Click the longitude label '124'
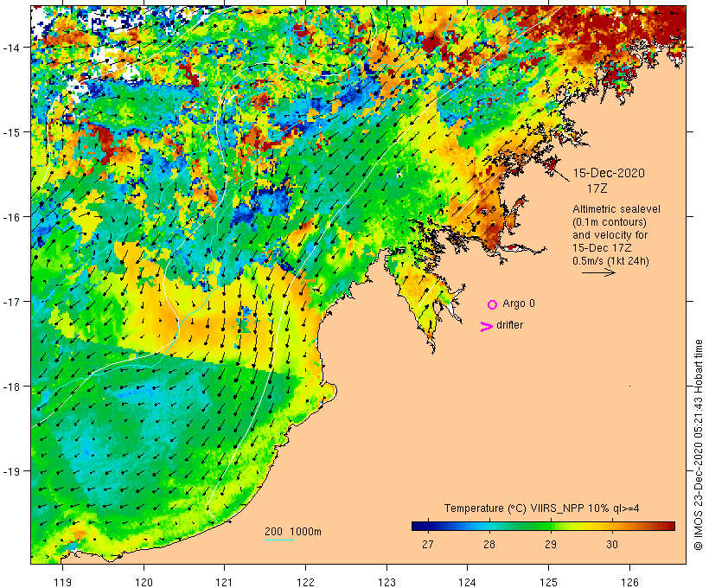Screen dimensions: 709x588 (468, 582)
